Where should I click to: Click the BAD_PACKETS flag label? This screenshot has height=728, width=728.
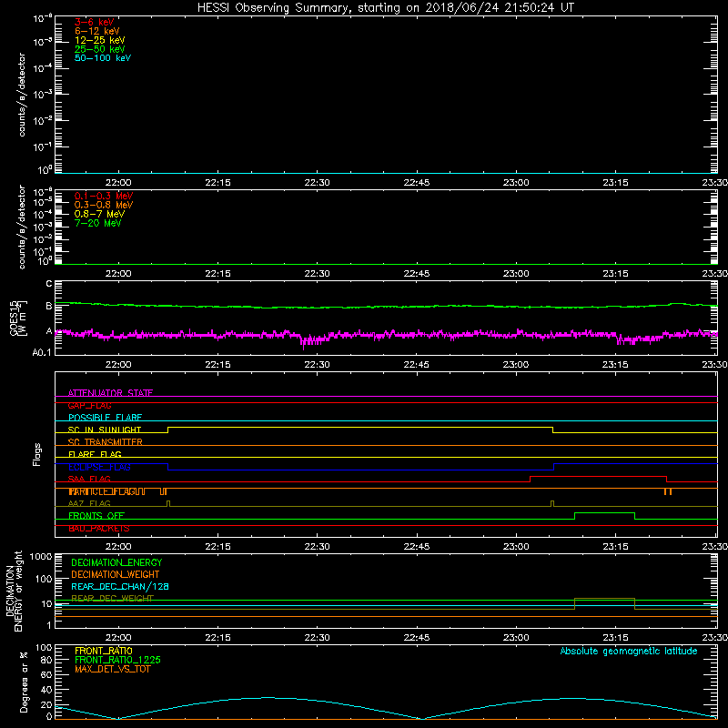[x=99, y=529]
